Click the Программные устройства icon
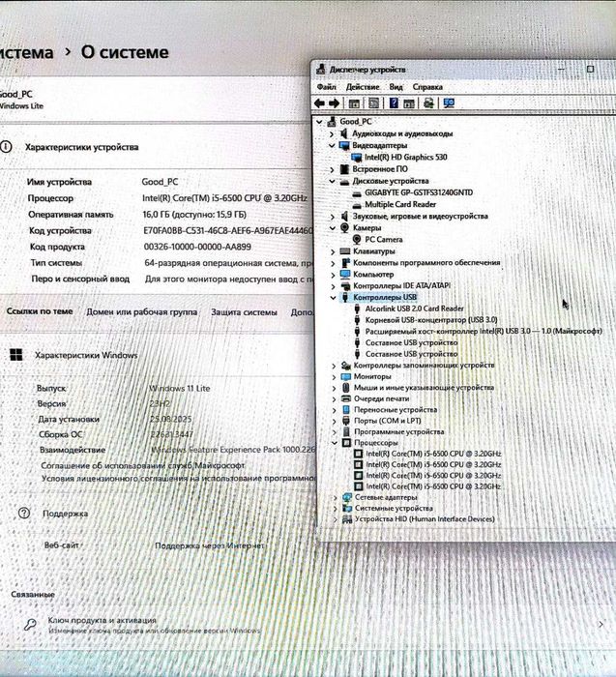The height and width of the screenshot is (677, 616). coord(346,431)
